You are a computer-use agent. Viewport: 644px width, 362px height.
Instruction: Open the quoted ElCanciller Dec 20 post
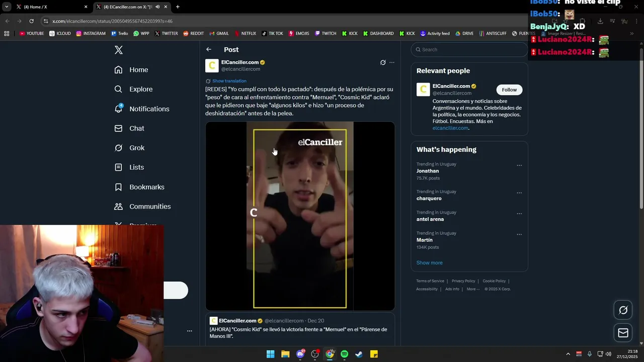coord(300,329)
